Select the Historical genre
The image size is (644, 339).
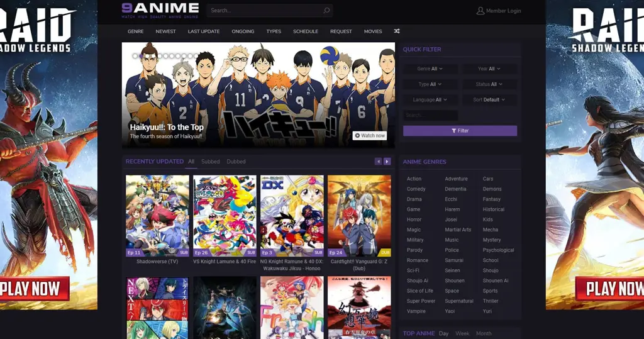pos(493,209)
